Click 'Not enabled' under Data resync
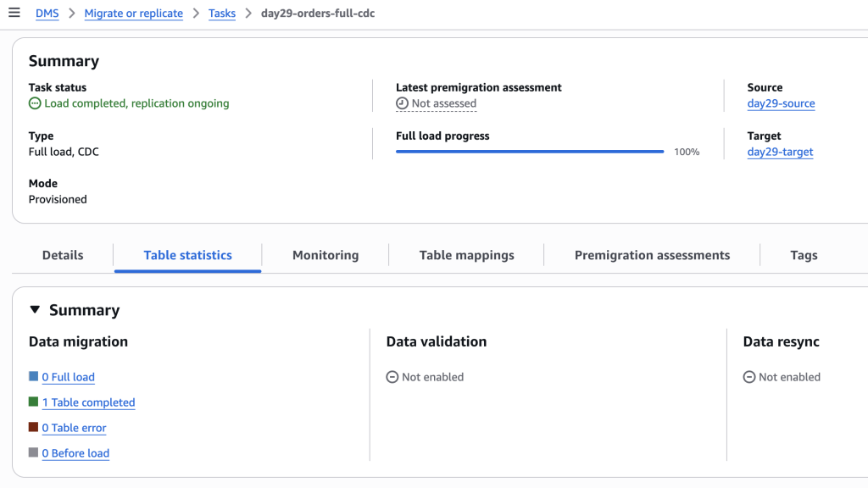Screen dimensions: 868x488 tap(789, 377)
